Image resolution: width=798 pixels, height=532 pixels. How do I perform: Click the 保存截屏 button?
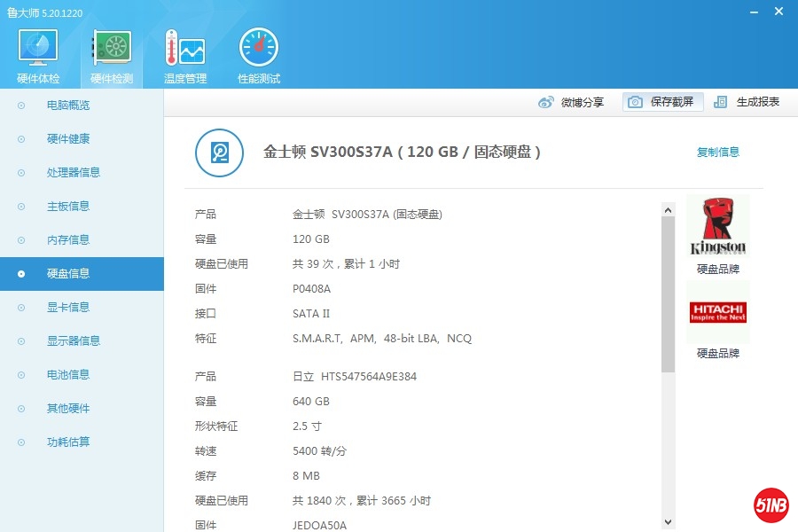pyautogui.click(x=663, y=102)
